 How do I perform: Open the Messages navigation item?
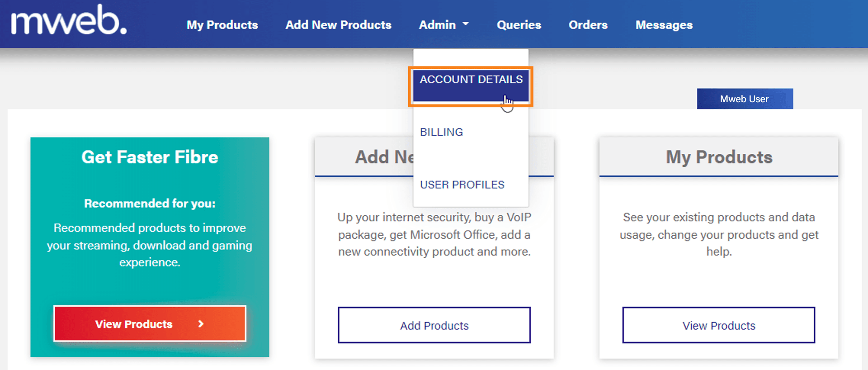click(664, 25)
